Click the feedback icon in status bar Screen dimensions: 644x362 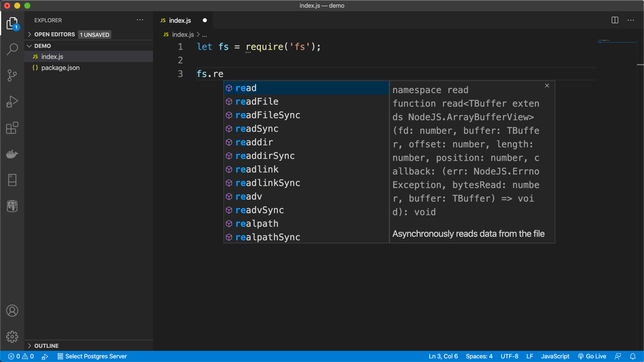pos(618,356)
